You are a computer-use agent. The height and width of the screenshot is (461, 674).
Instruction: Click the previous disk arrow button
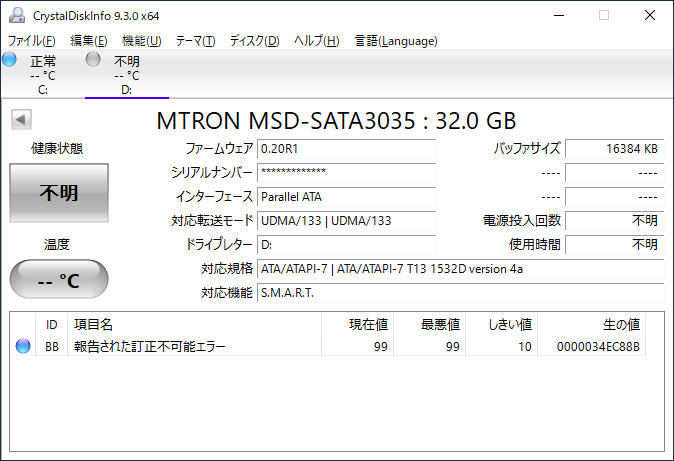click(21, 119)
